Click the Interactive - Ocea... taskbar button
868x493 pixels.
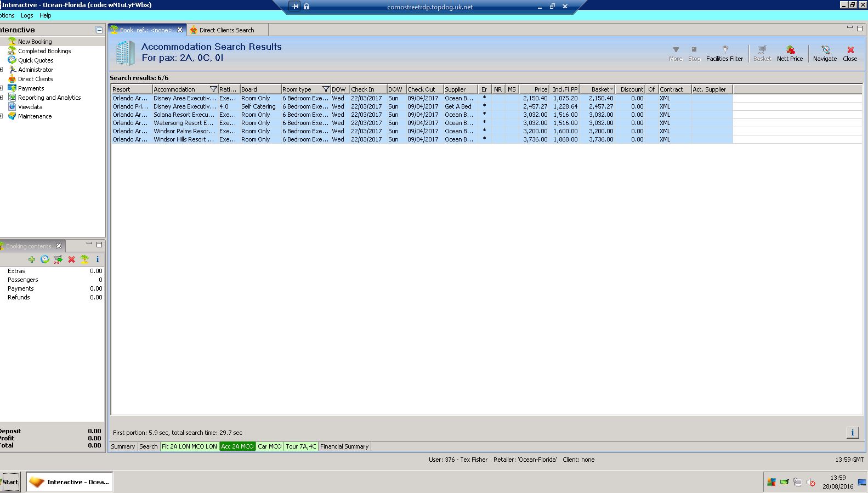click(x=69, y=482)
